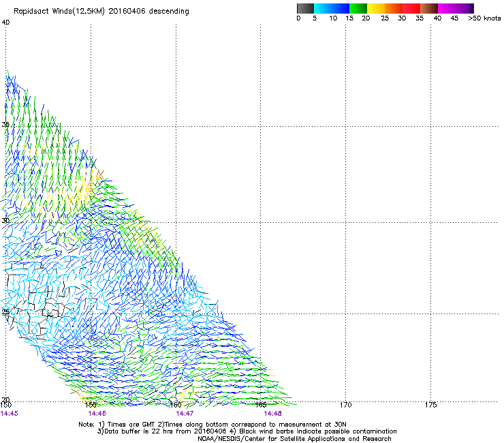Click the NOAA/NESDIS credit line
This screenshot has width=504, height=443.
coord(294,439)
